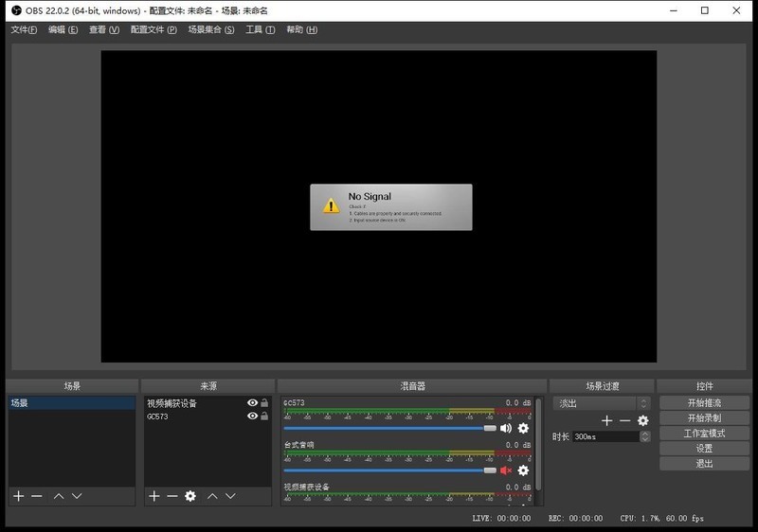The height and width of the screenshot is (532, 758).
Task: Hide the 视频捕获设备 source via eye
Action: [x=252, y=403]
